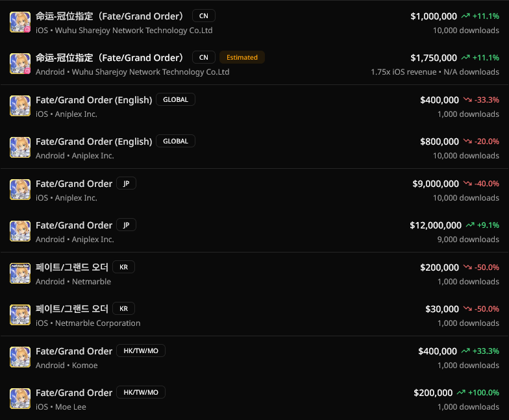Click the $12,000,000 revenue value
The height and width of the screenshot is (420, 509).
(436, 225)
